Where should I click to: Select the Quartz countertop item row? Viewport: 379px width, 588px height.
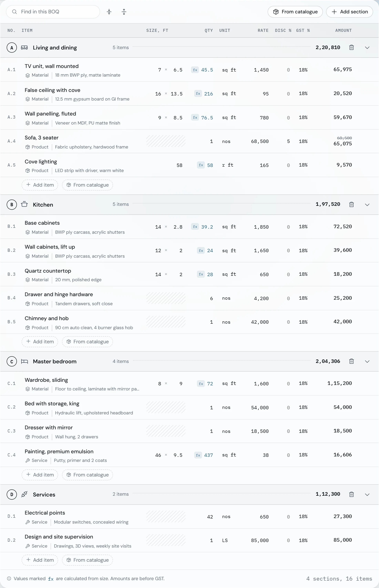(x=189, y=274)
